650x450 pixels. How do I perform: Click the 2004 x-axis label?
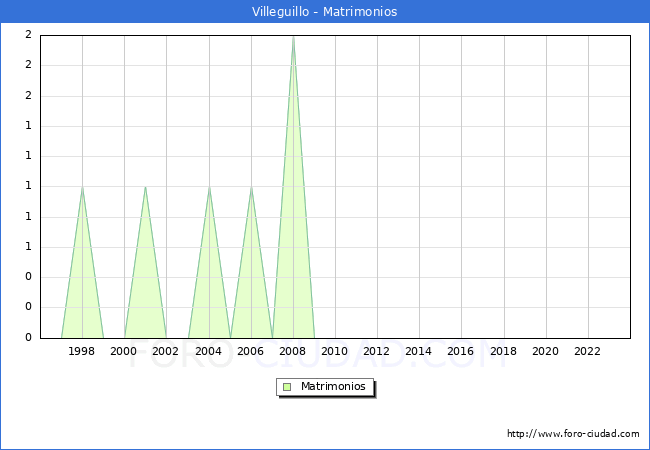[x=209, y=351]
